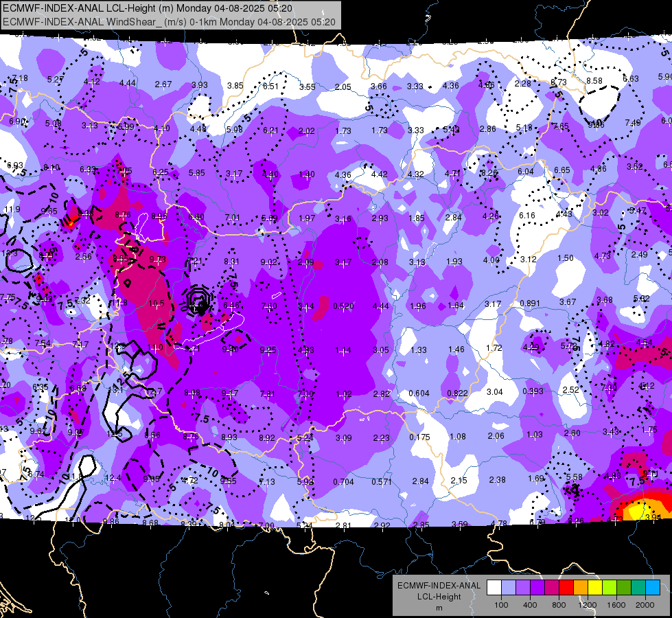The image size is (672, 618).
Task: Click the wind shear value 3.09
Action: [x=344, y=438]
